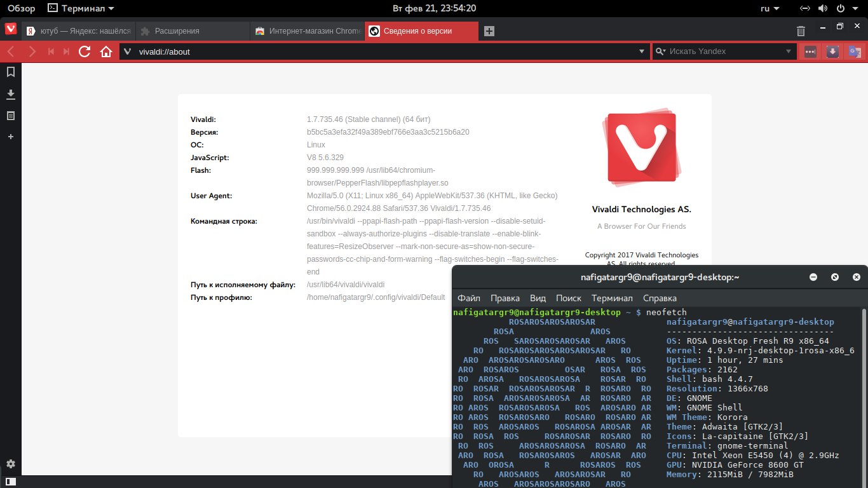Image resolution: width=868 pixels, height=488 pixels.
Task: Open the clock and calendar in top bar
Action: [x=434, y=8]
